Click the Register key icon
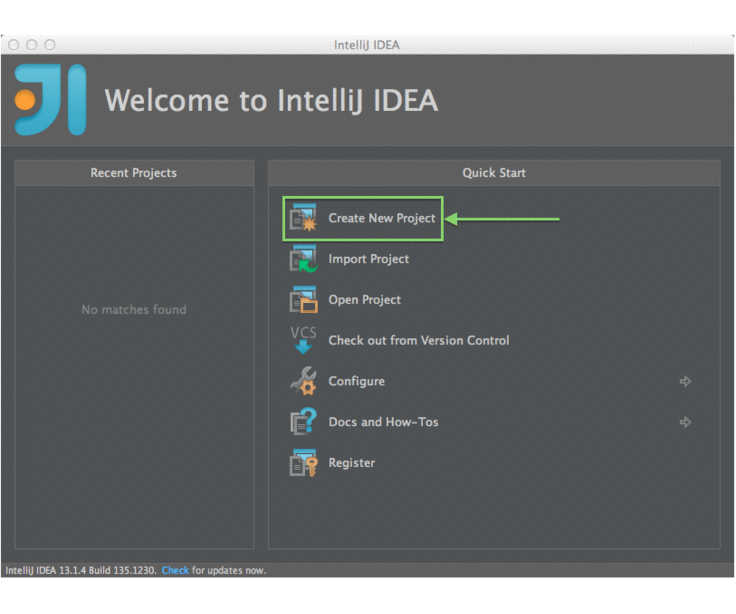 tap(303, 463)
